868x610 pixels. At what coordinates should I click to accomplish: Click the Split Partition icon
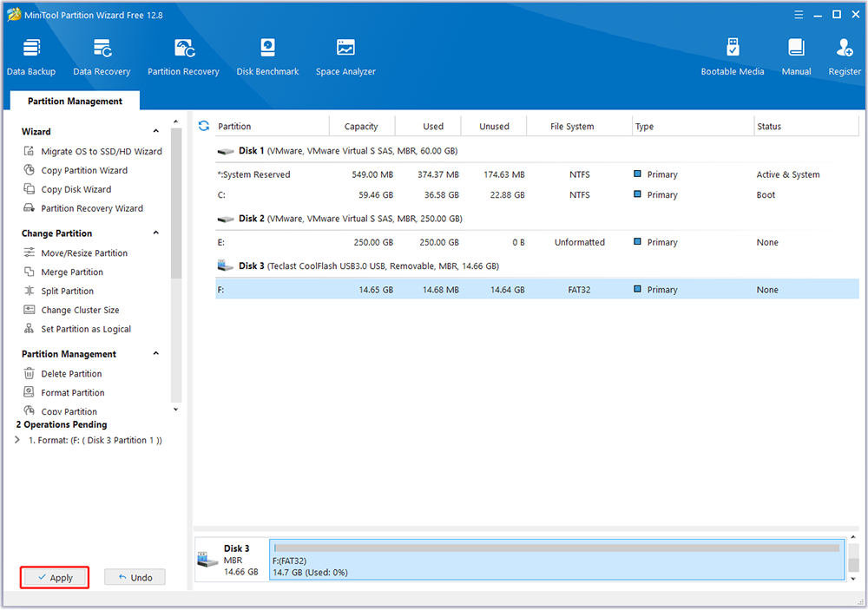tap(29, 291)
